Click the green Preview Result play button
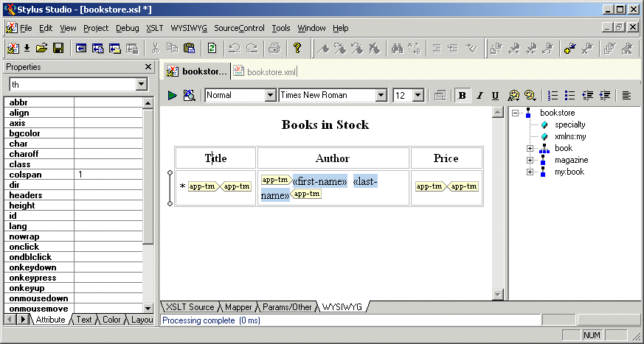This screenshot has width=644, height=344. [172, 95]
